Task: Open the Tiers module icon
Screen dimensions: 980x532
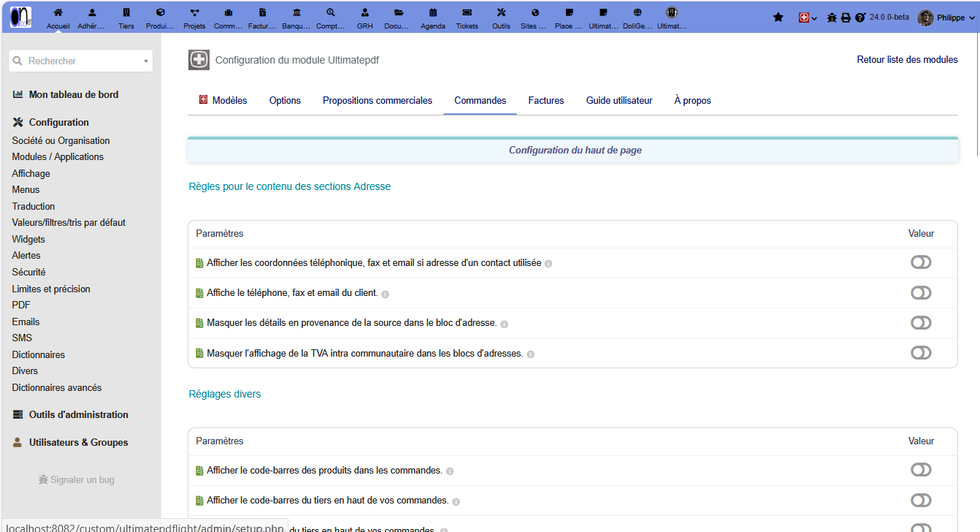Action: coord(126,18)
